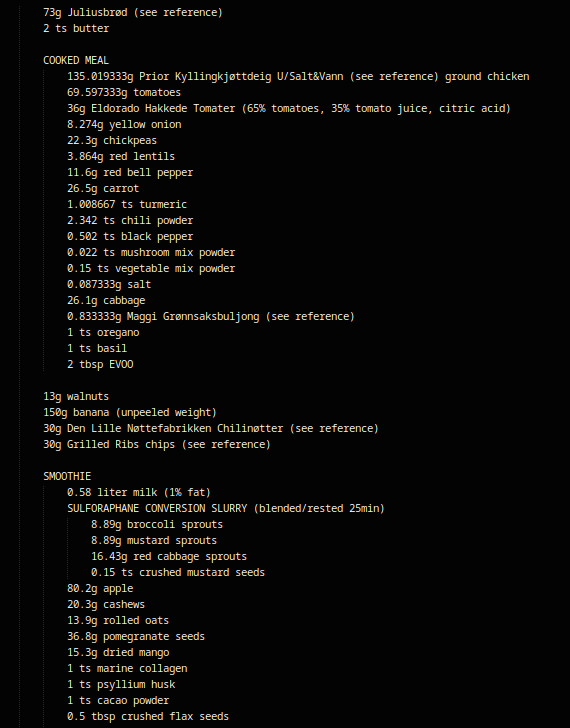Click the 0.5 tbsp crushed flax seeds line
Viewport: 570px width, 728px height.
[x=148, y=716]
